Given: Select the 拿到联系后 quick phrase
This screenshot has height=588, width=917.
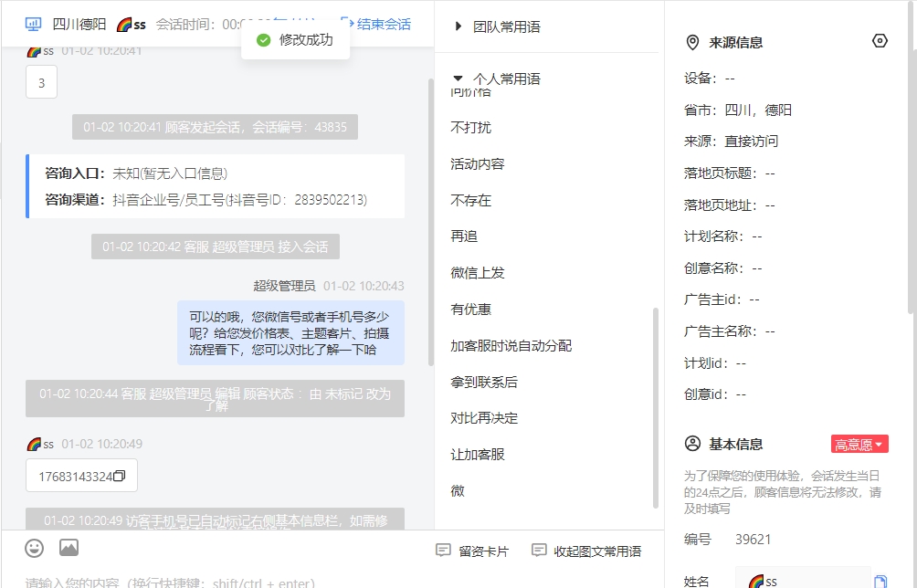Looking at the screenshot, I should (x=484, y=382).
